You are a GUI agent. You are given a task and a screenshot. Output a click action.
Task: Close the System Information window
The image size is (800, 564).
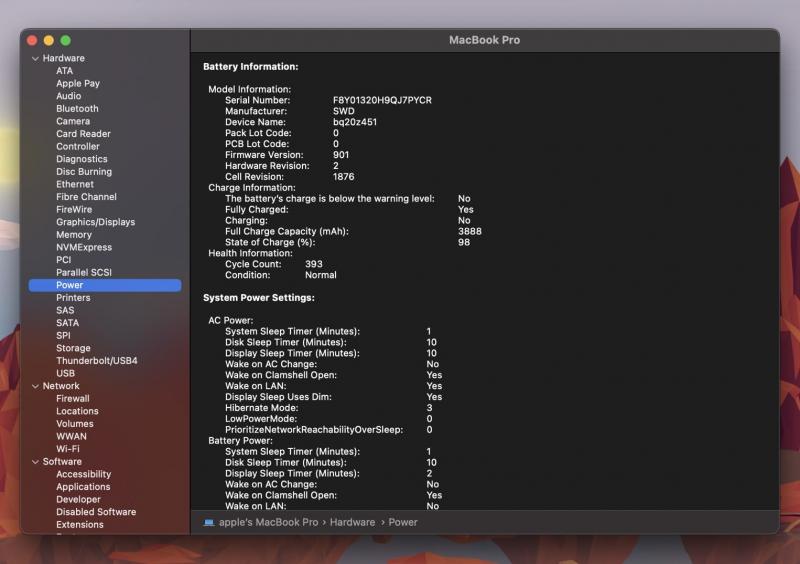pyautogui.click(x=32, y=40)
